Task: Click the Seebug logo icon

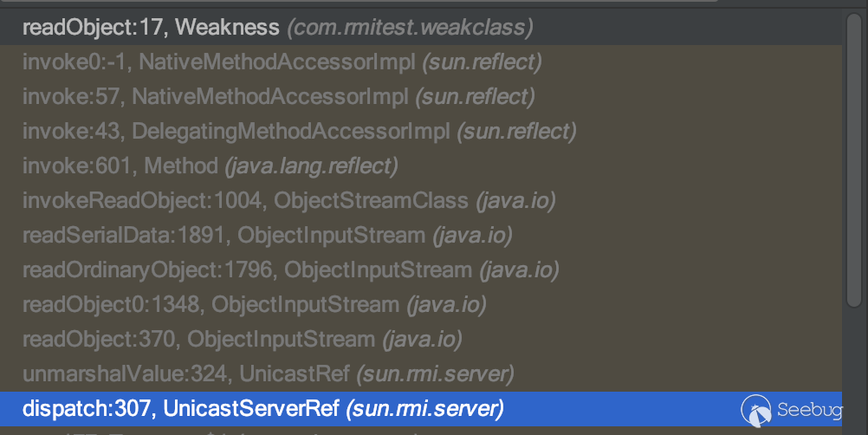Action: click(756, 410)
